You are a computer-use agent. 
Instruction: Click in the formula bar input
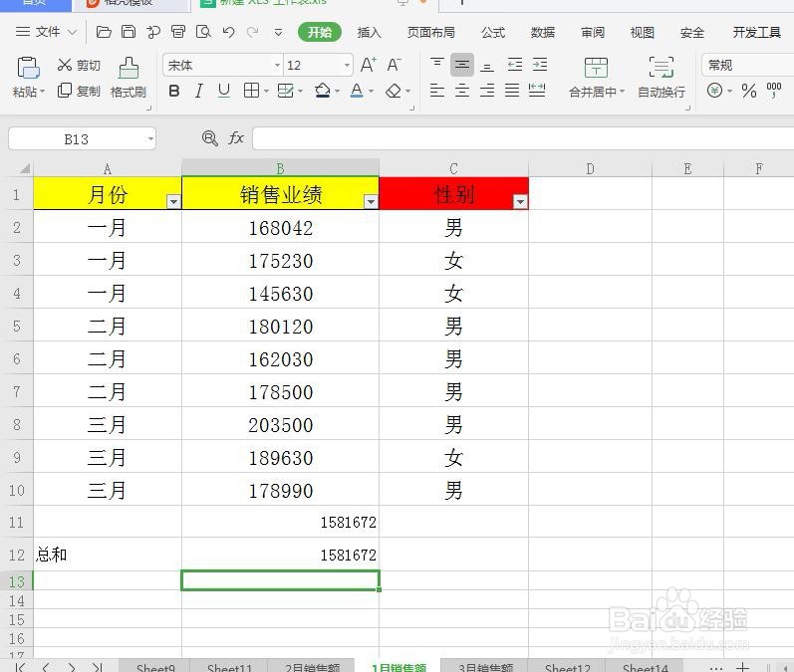point(523,138)
